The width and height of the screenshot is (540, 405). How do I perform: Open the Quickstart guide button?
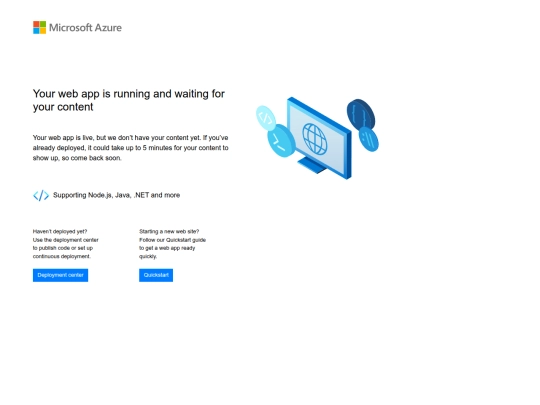tap(156, 275)
